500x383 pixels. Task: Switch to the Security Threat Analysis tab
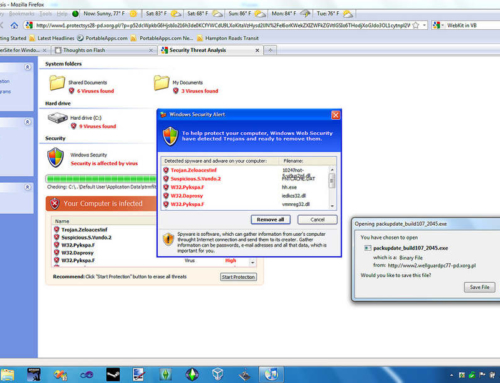click(x=210, y=50)
